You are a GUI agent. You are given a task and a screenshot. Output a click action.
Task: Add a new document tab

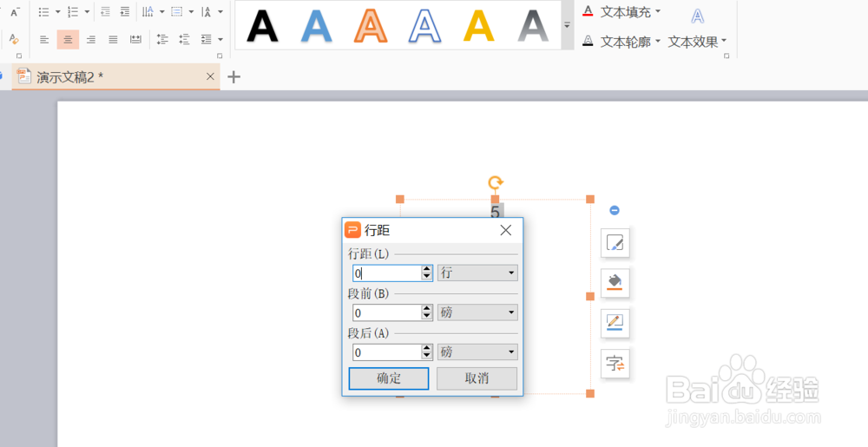(234, 77)
